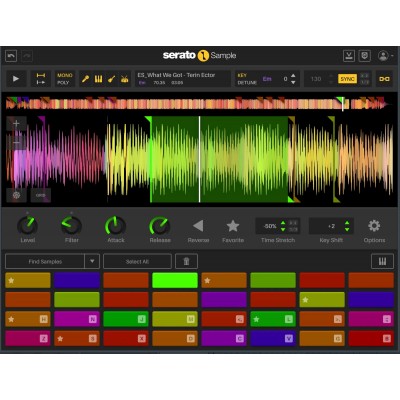The height and width of the screenshot is (400, 400).
Task: Toggle Reverse playback arrow
Action: [x=198, y=226]
